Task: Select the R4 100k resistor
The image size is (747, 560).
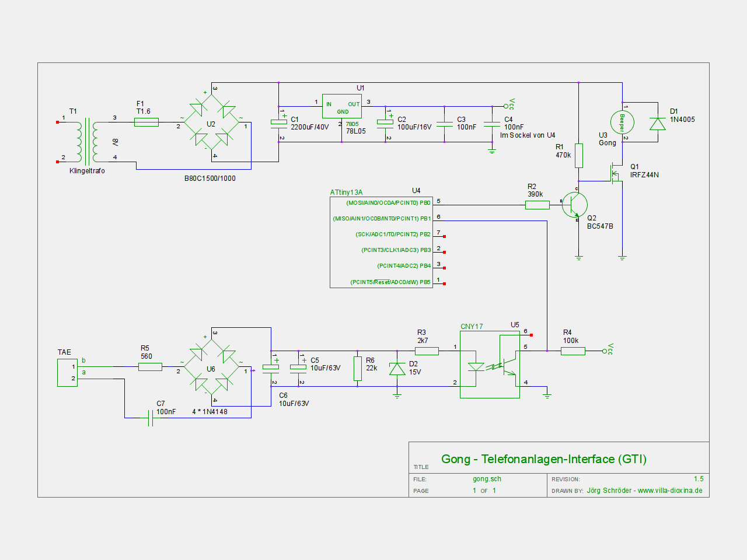Action: point(573,351)
